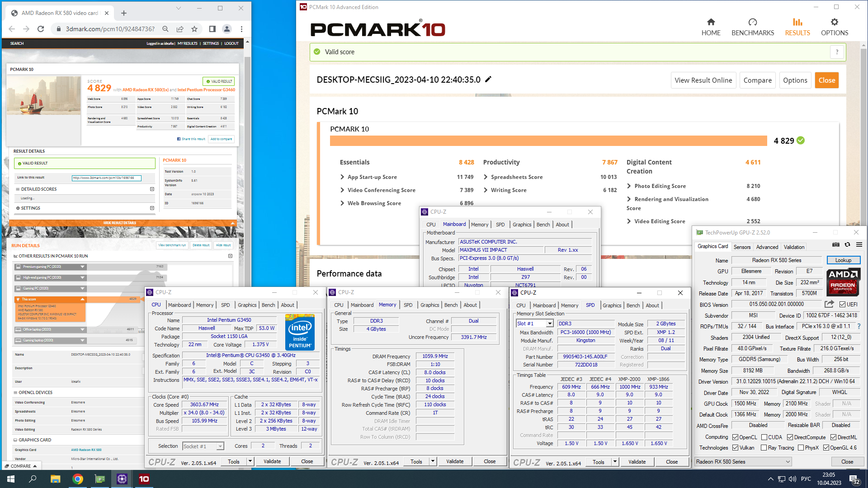Click the PCMark 10 taskbar icon
The image size is (868, 488).
pyautogui.click(x=144, y=479)
